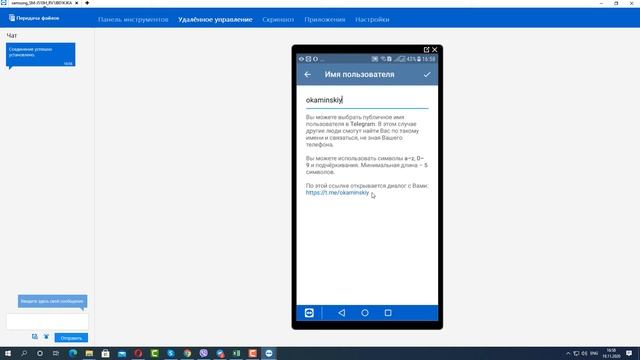The image size is (640, 360).
Task: Launch Microsoft Edge from the taskbar
Action: coord(73,353)
